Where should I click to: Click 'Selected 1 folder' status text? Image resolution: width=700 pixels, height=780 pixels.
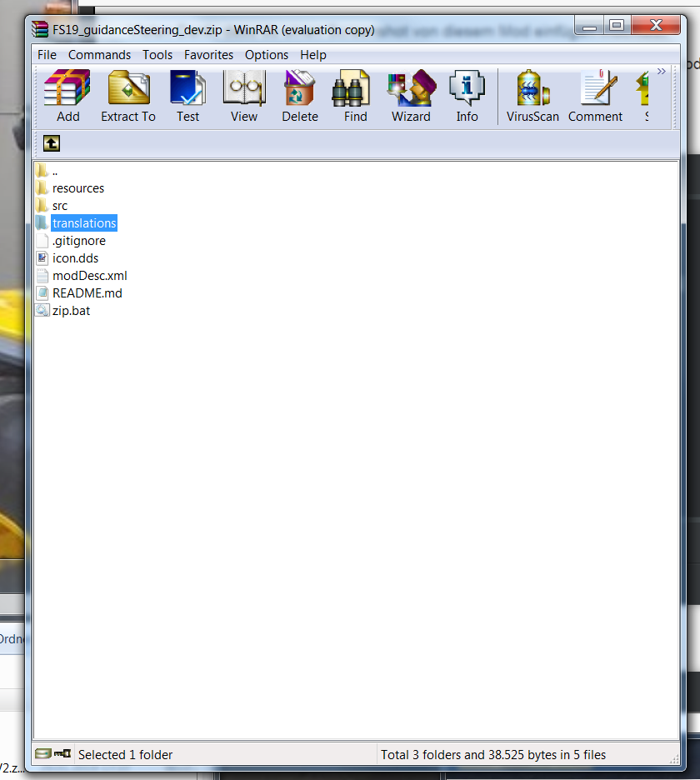(x=125, y=755)
